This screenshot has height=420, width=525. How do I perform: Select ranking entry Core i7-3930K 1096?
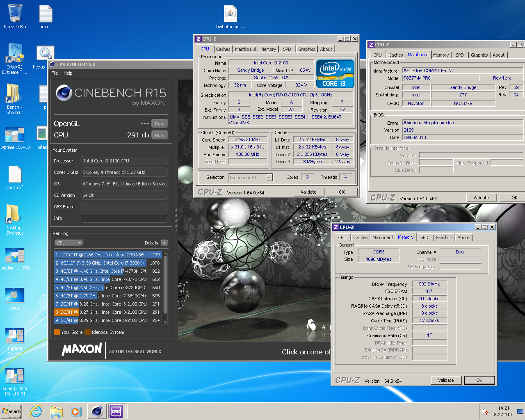click(x=108, y=263)
